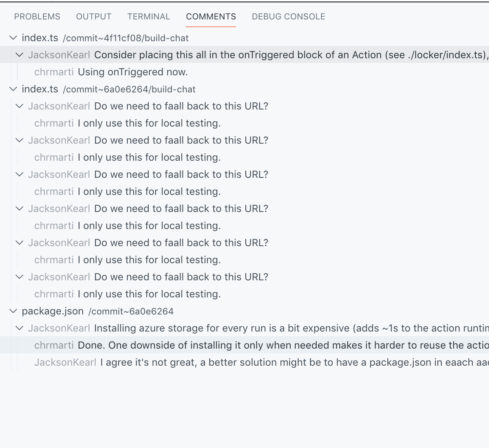Viewport: 489px width, 448px height.
Task: Collapse JacksonKearl's onTriggered suggestion thread
Action: pos(19,55)
